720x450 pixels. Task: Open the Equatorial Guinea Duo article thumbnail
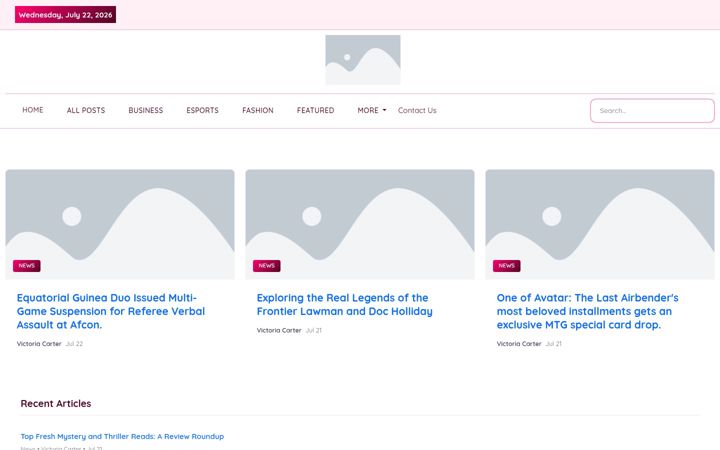click(x=120, y=225)
